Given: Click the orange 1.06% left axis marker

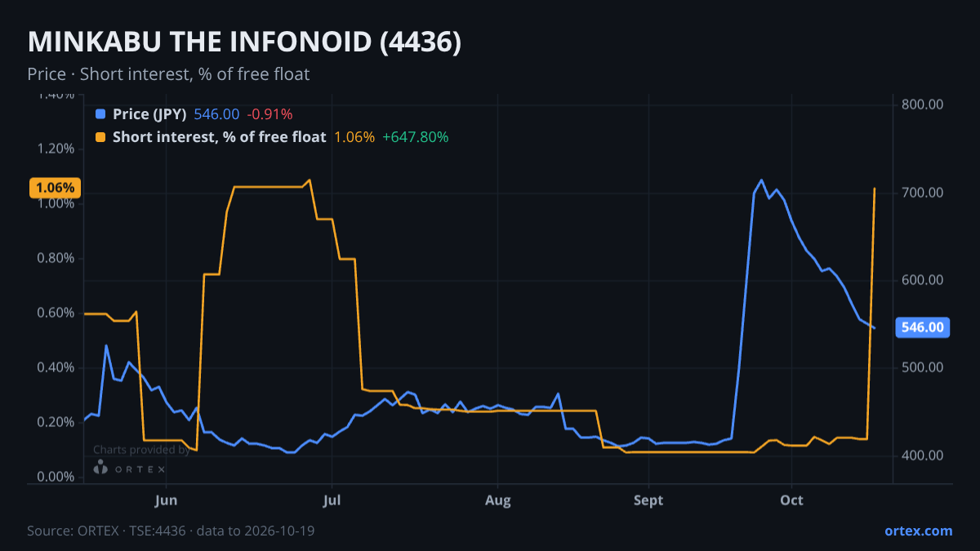Looking at the screenshot, I should pos(55,188).
